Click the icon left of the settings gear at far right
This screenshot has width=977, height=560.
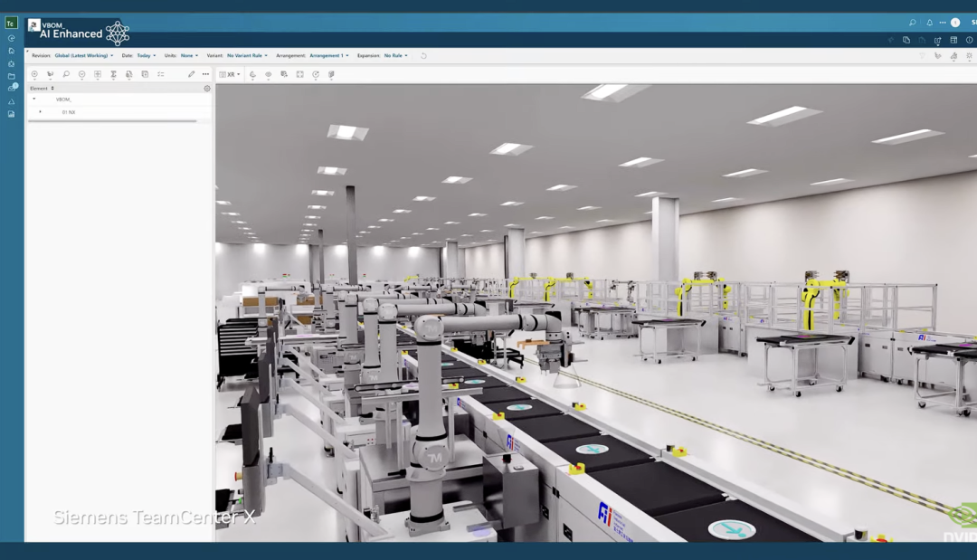tap(953, 55)
